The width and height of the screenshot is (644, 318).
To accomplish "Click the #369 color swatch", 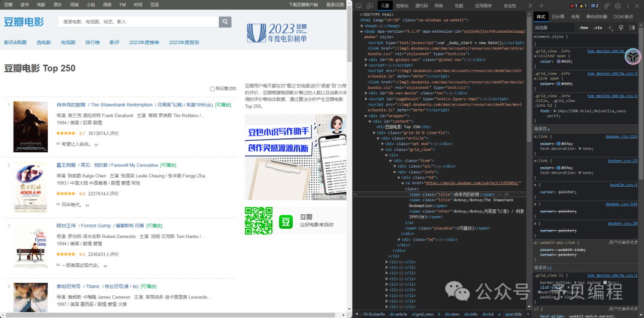I will [x=559, y=84].
